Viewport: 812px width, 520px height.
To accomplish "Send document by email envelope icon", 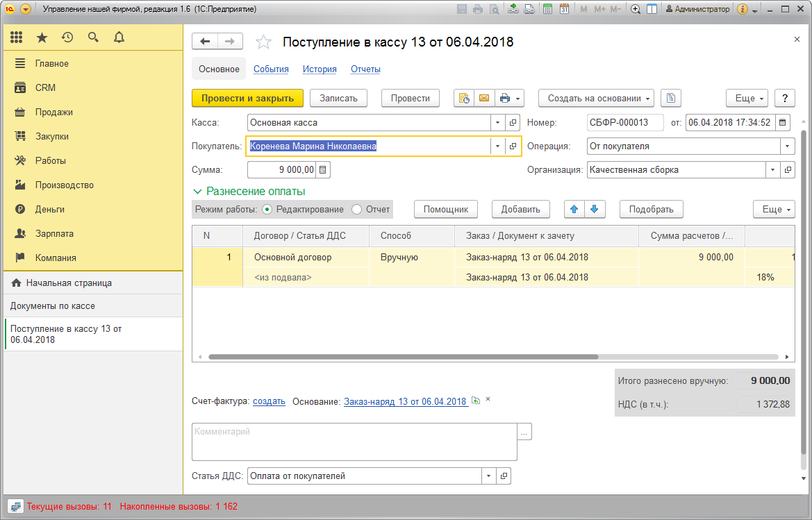I will click(x=484, y=99).
